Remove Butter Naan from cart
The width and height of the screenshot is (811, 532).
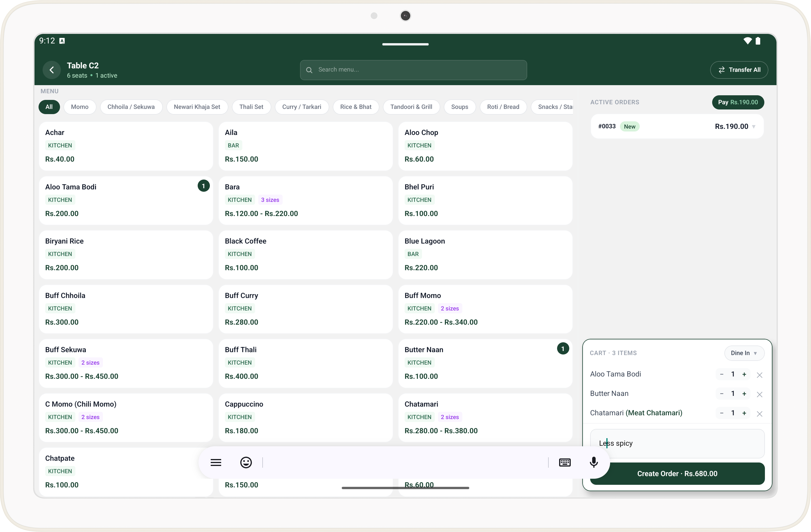click(x=759, y=394)
